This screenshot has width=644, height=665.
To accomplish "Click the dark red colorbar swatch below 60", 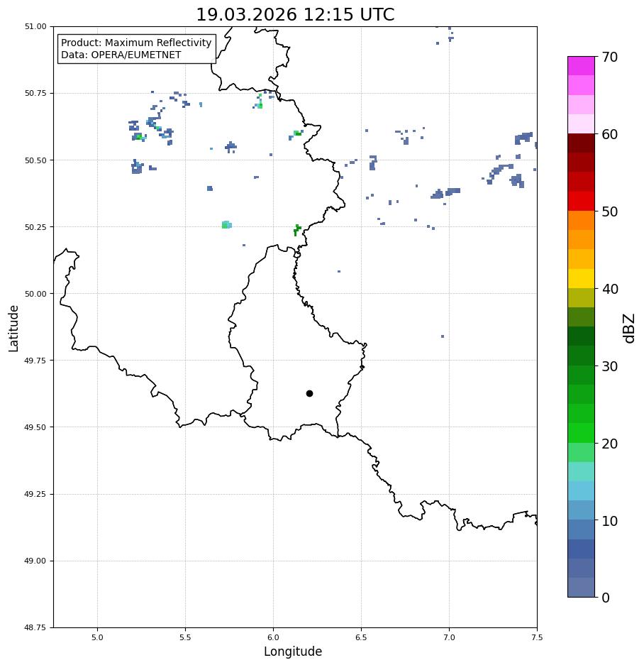I will (x=582, y=143).
